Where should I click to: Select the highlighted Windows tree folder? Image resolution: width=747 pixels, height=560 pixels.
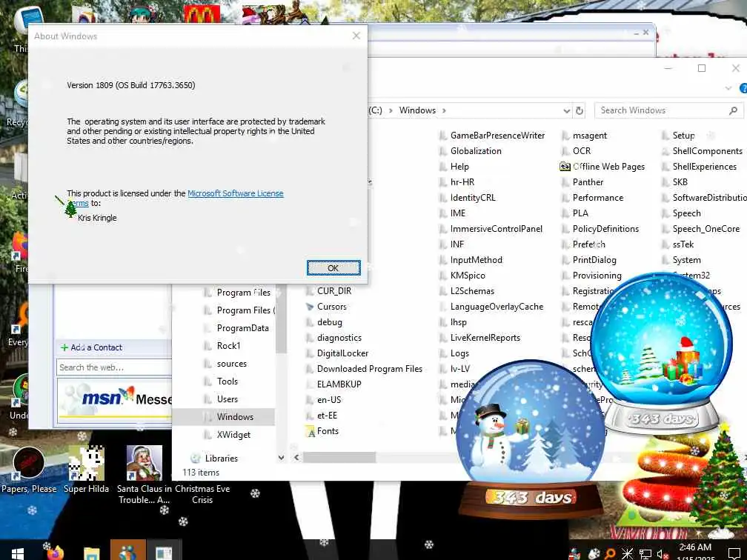coord(224,416)
